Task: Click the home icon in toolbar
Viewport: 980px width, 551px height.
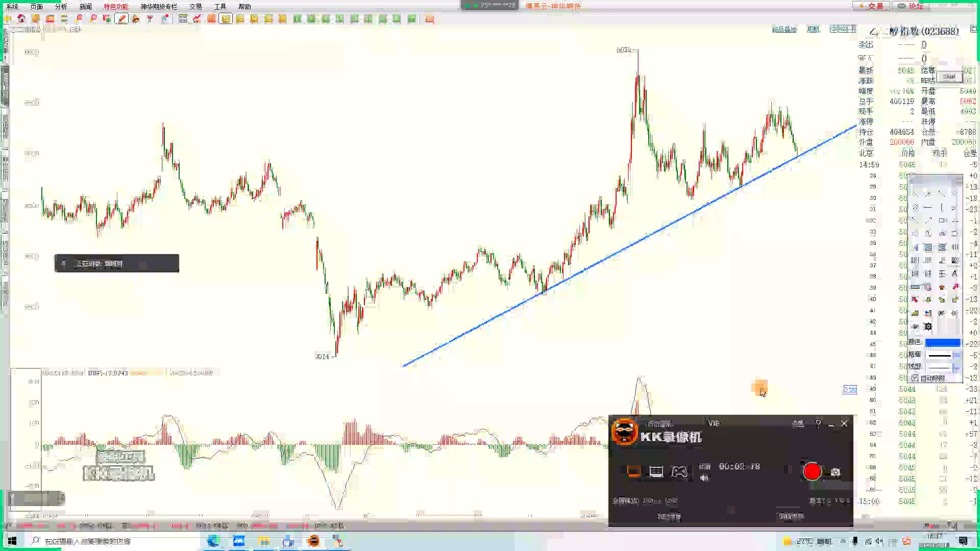Action: [21, 19]
